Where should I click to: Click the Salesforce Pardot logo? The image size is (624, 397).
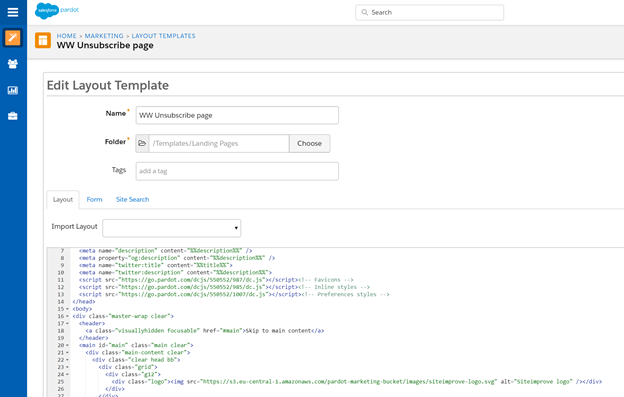click(57, 11)
